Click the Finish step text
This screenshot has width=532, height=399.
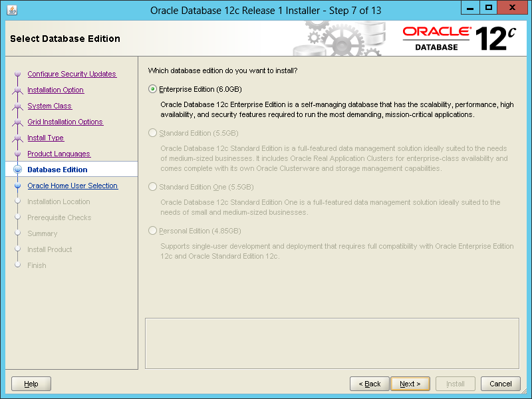[x=37, y=265]
